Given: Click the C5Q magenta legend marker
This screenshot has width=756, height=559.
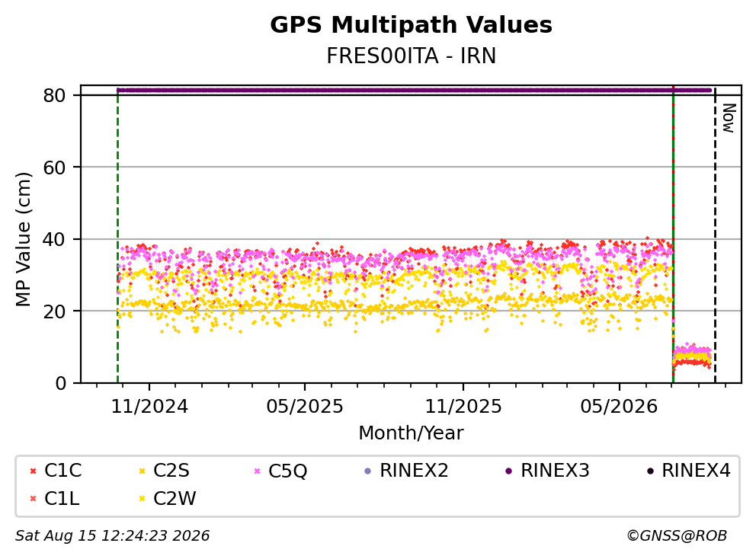Looking at the screenshot, I should coord(257,471).
